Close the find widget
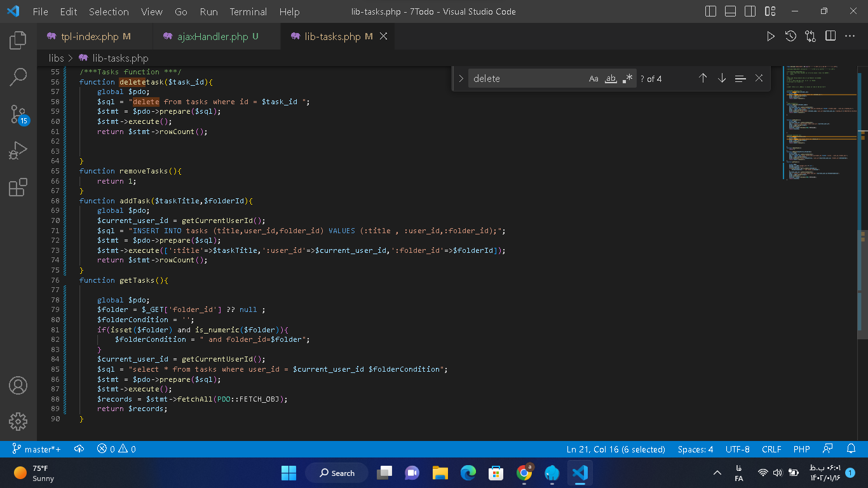Screen dimensions: 868x488 759,78
